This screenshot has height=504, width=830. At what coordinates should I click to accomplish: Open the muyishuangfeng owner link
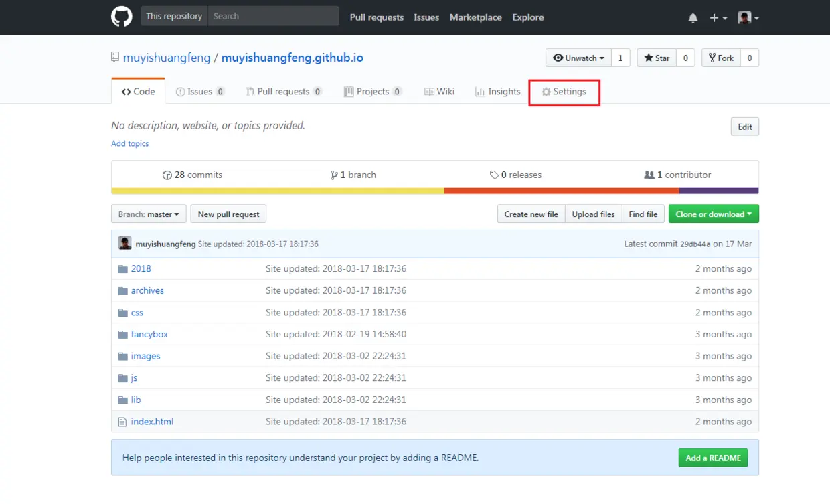[x=167, y=58]
